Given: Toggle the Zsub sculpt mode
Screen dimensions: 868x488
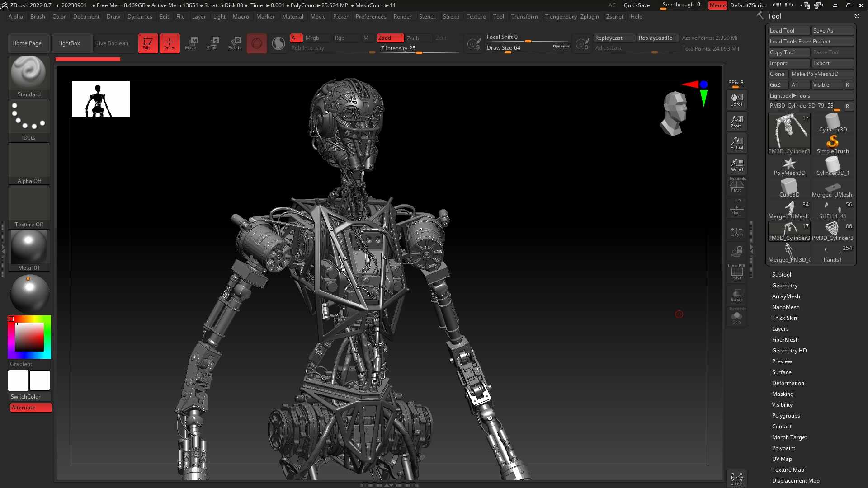Looking at the screenshot, I should [x=413, y=38].
